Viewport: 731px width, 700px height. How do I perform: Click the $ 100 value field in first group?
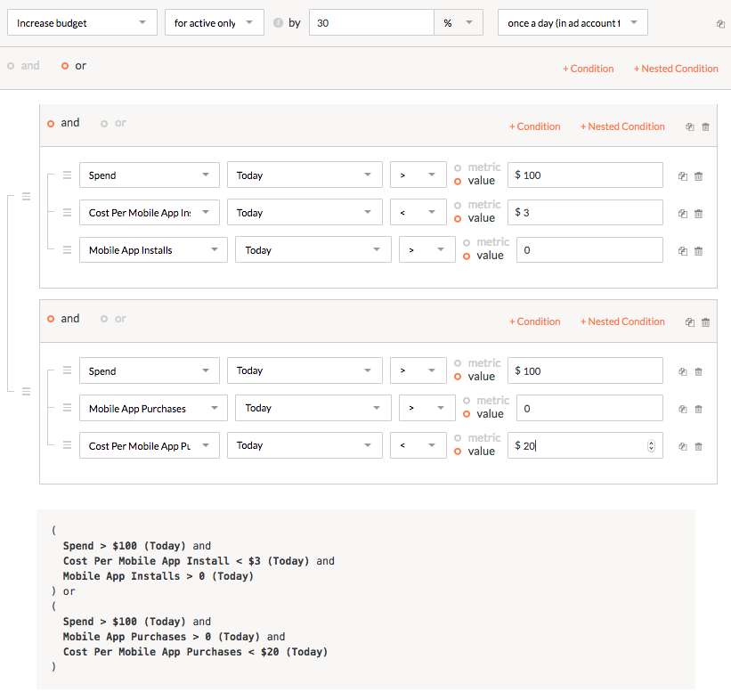coord(585,175)
